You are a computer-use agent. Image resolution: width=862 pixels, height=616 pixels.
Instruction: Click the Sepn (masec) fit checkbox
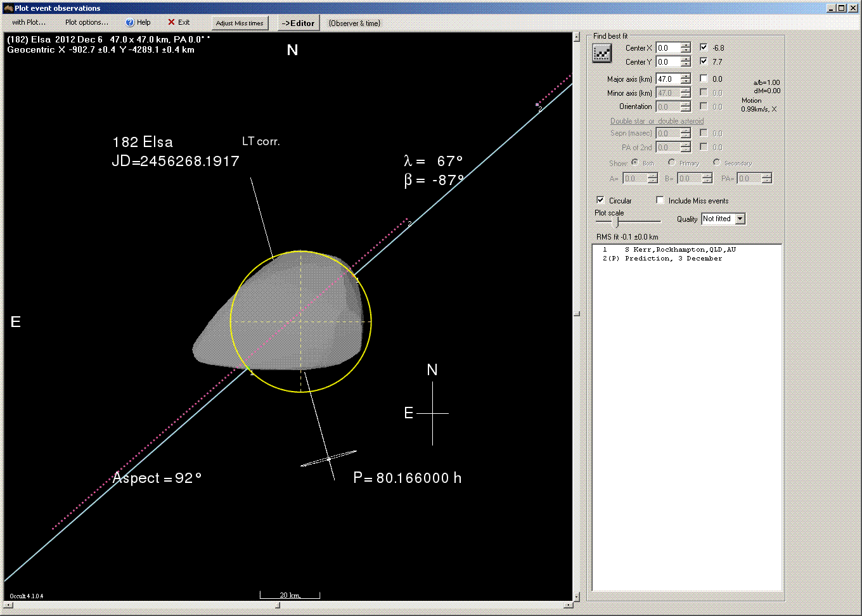click(x=704, y=133)
